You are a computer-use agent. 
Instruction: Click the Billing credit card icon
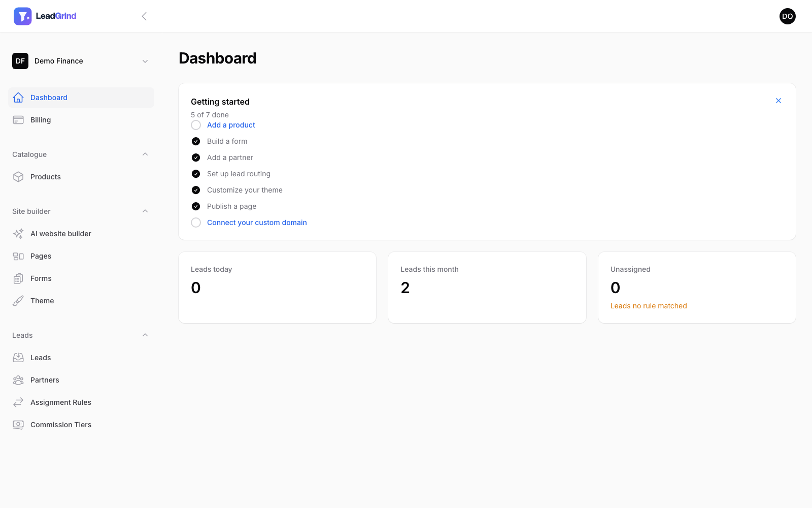pos(18,120)
